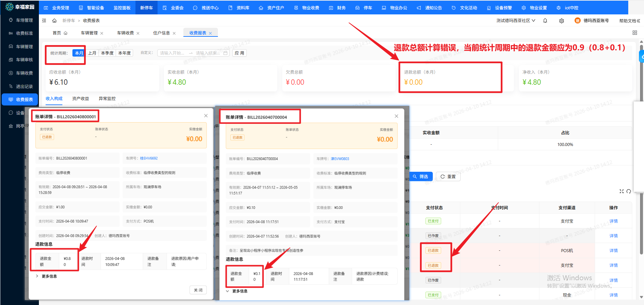Close the 车辆管理 tab with its X
This screenshot has height=305, width=644.
102,33
